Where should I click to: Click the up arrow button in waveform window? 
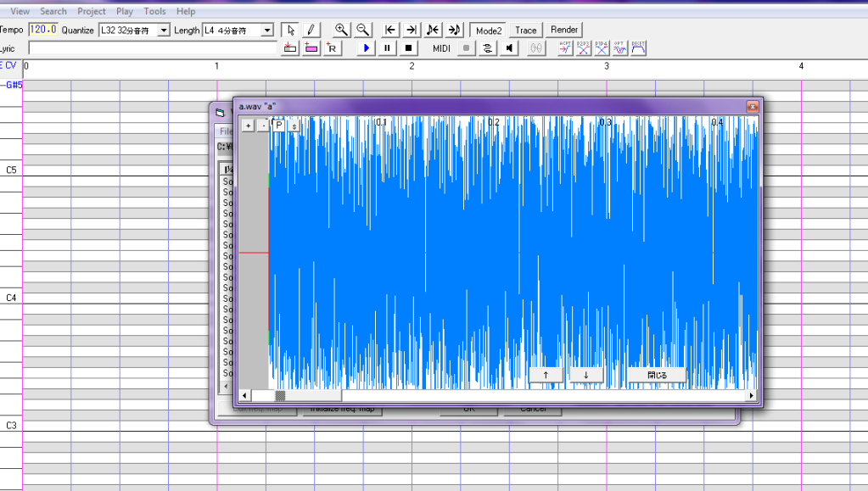546,375
